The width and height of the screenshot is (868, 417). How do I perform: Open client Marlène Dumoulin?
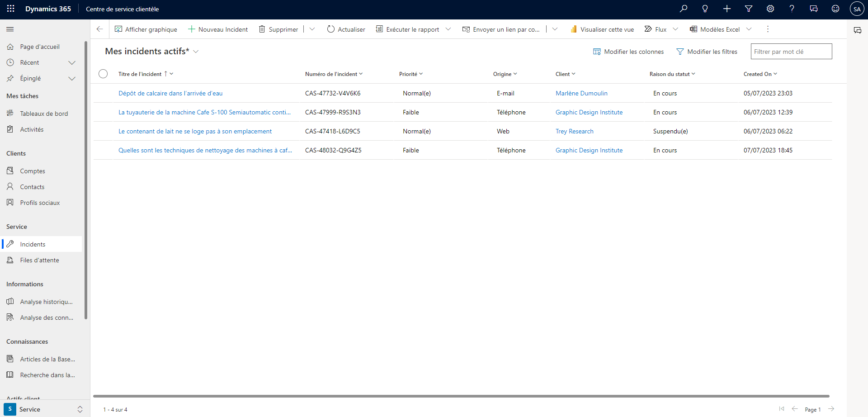(x=581, y=93)
